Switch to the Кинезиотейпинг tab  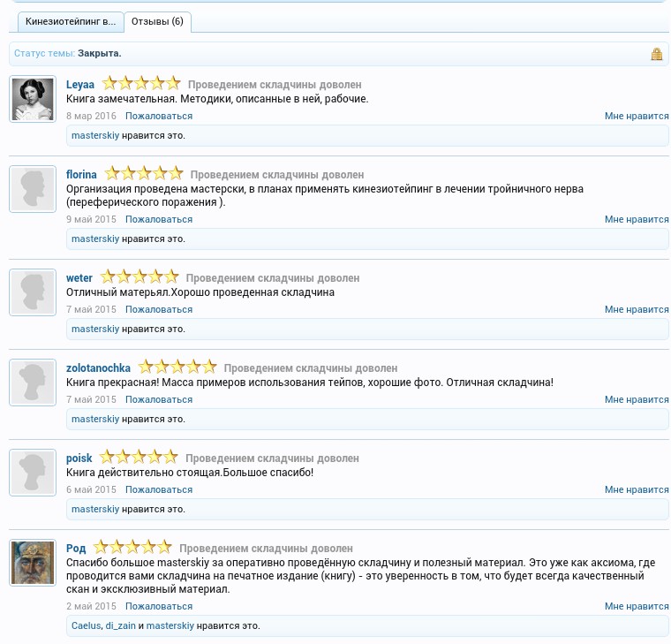pos(70,21)
